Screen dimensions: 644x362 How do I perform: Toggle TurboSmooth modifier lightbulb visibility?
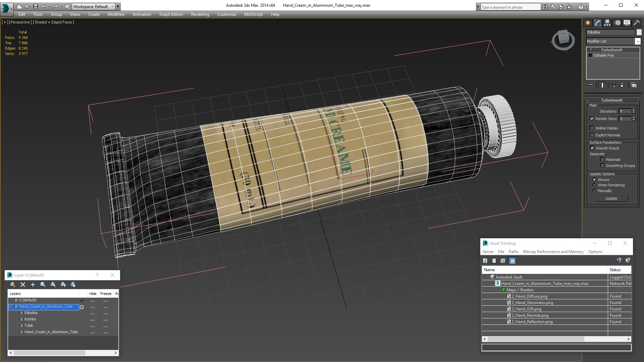(591, 50)
